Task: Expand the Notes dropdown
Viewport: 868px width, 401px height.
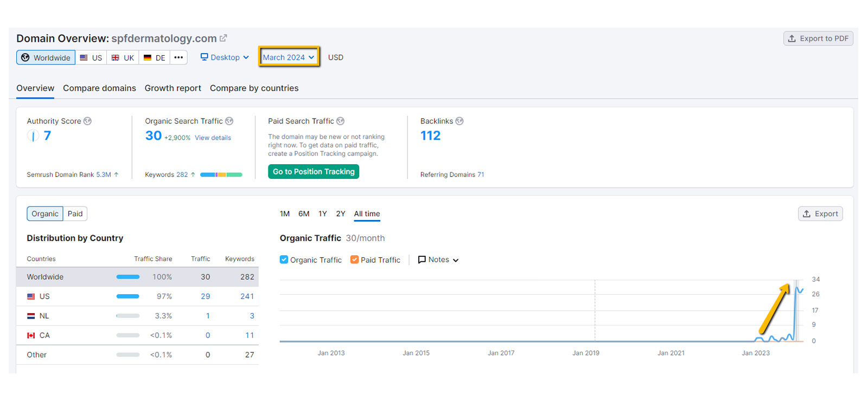Action: coord(438,260)
